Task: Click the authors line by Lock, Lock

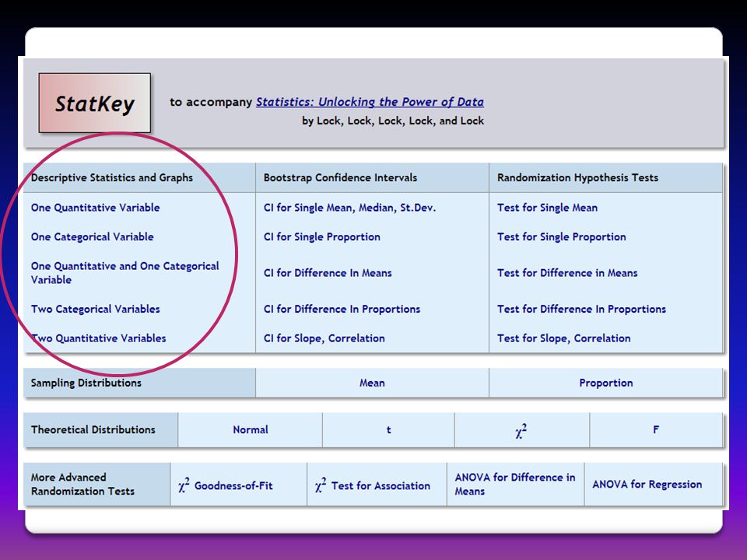Action: click(x=393, y=121)
